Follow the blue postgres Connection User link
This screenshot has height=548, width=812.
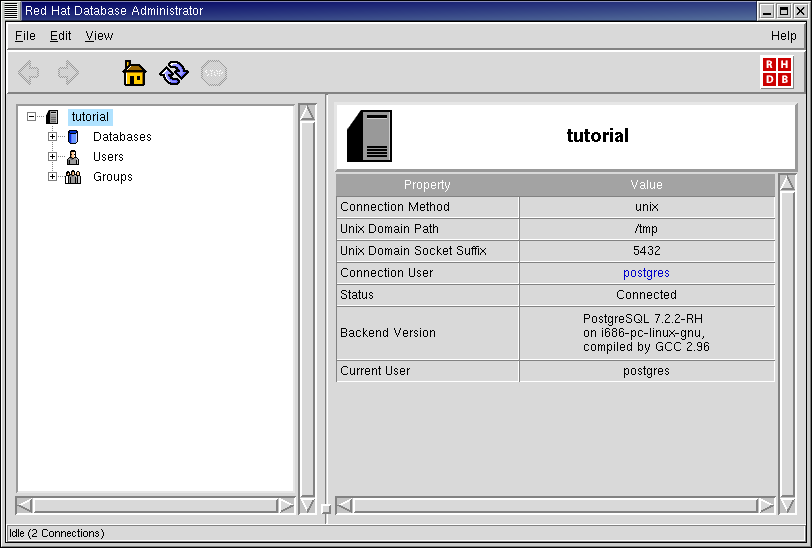pos(646,272)
